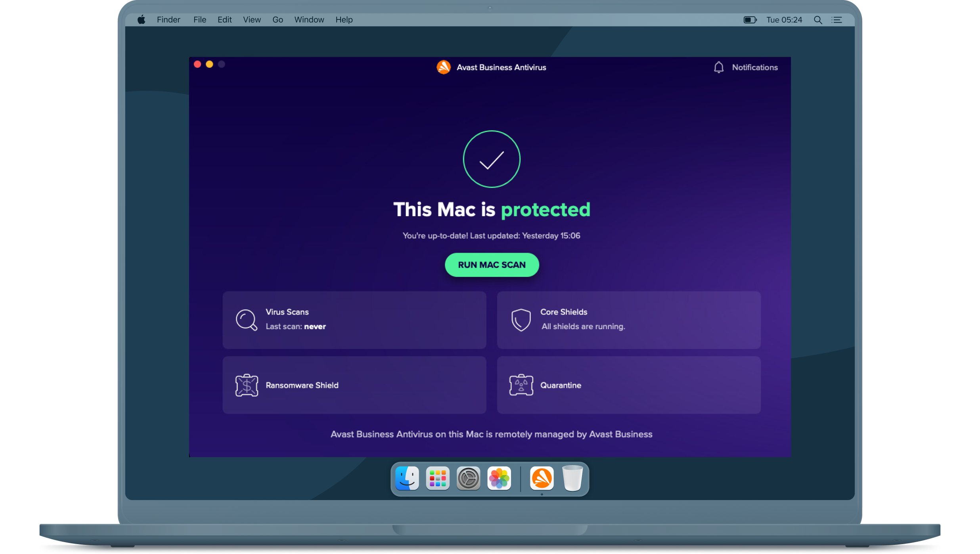980x554 pixels.
Task: Open System Preferences icon in dock
Action: (x=469, y=479)
